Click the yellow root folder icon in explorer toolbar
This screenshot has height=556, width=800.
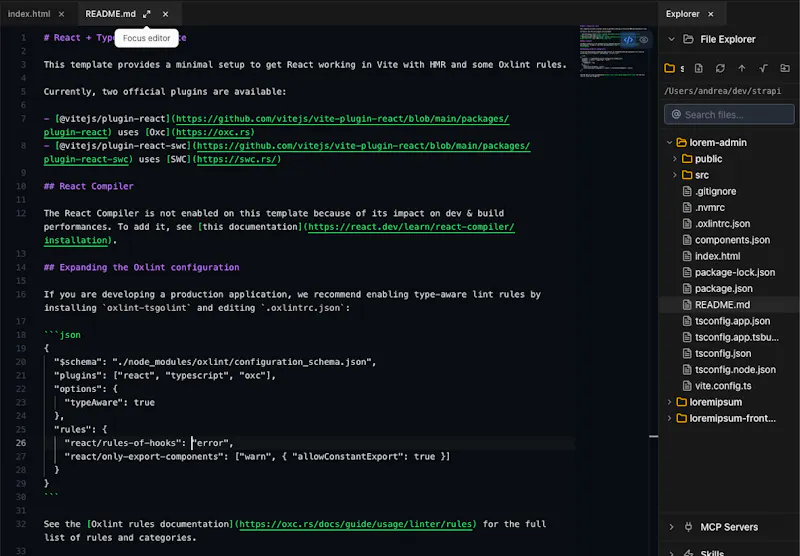[669, 68]
